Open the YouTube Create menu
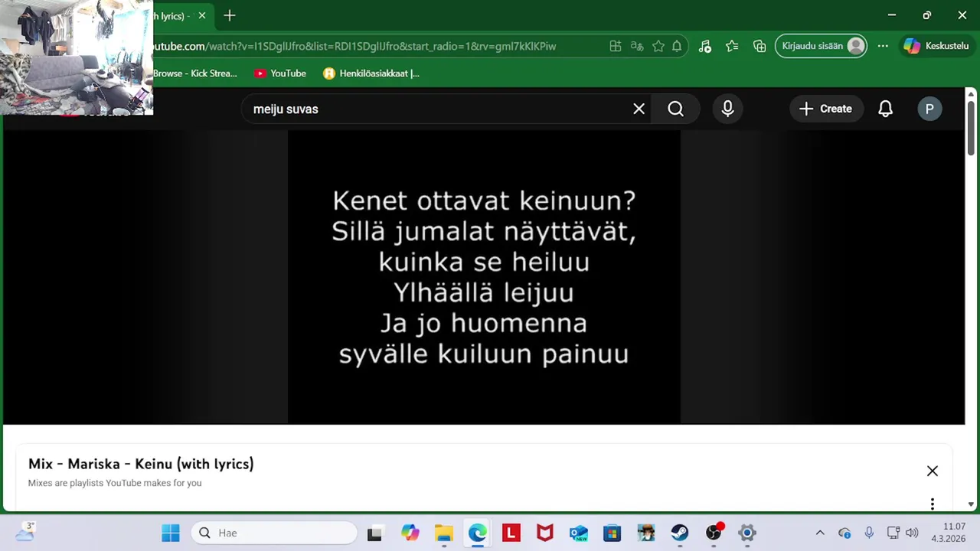Screen dimensions: 980x551 (x=825, y=109)
